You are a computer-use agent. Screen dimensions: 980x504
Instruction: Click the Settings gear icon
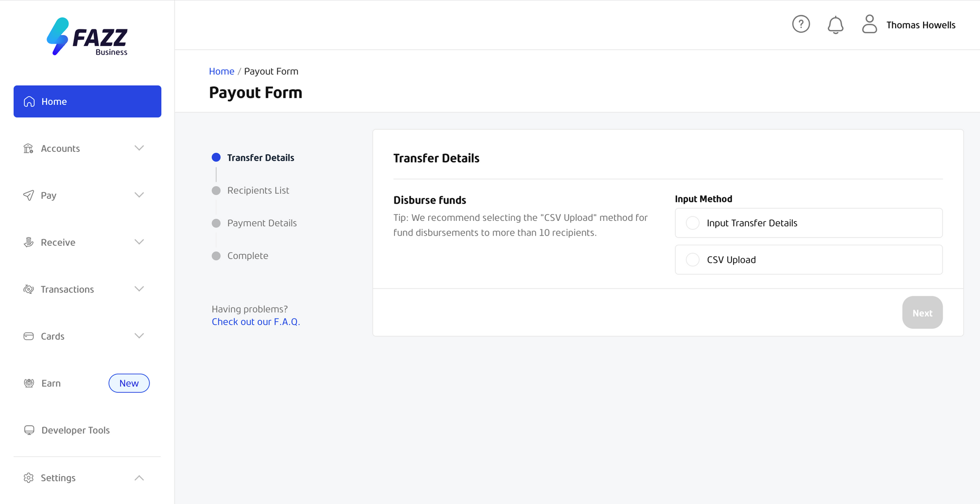(28, 478)
